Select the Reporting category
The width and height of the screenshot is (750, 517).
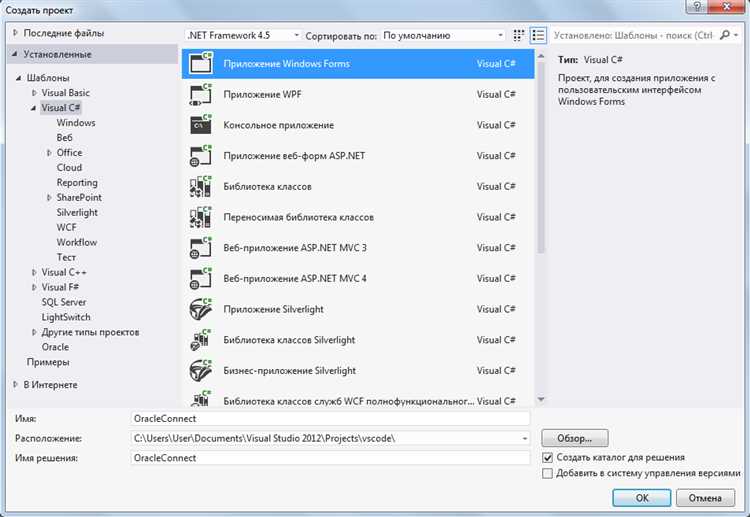(x=77, y=182)
